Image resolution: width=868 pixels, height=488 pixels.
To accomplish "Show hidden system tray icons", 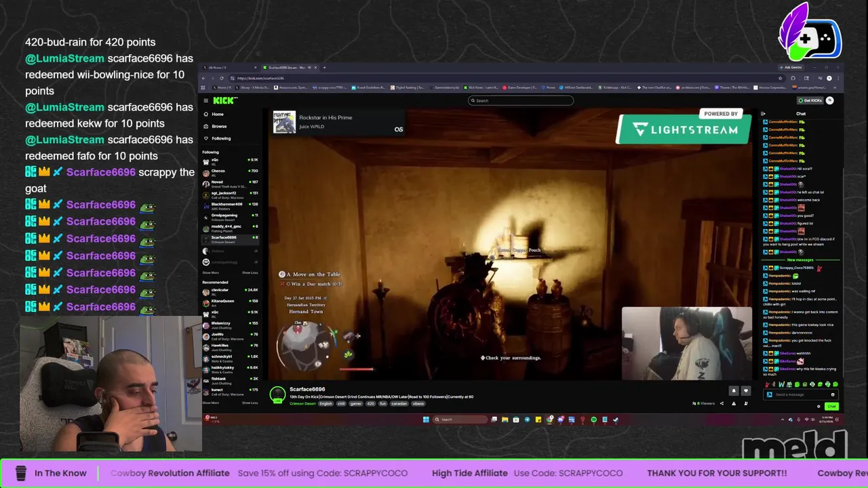I will point(782,420).
